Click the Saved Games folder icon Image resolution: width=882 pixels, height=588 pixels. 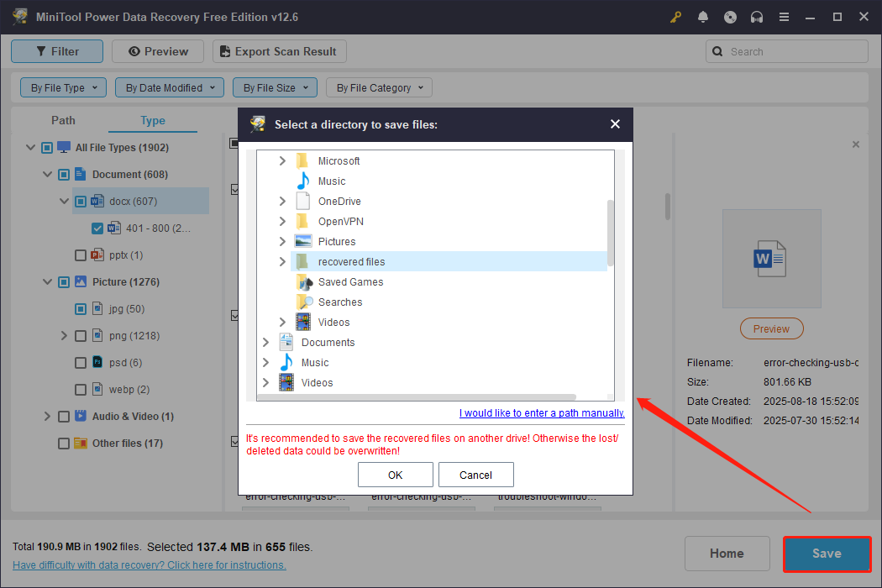point(304,282)
